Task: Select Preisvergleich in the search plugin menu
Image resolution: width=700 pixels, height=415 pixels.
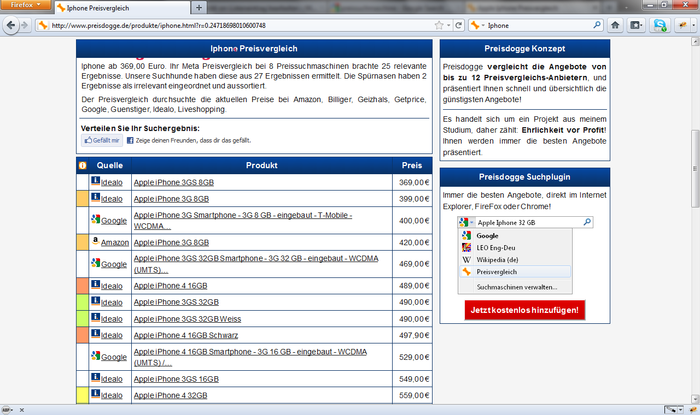Action: (515, 272)
